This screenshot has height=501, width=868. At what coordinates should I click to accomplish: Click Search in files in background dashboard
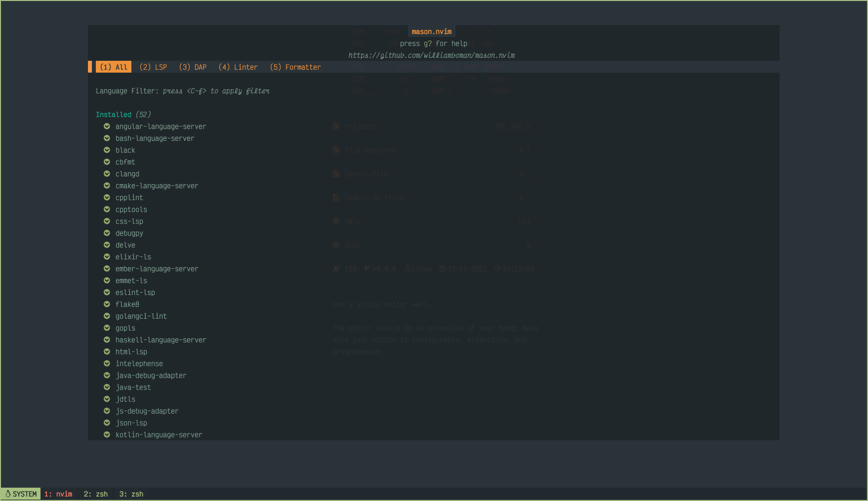pos(374,198)
